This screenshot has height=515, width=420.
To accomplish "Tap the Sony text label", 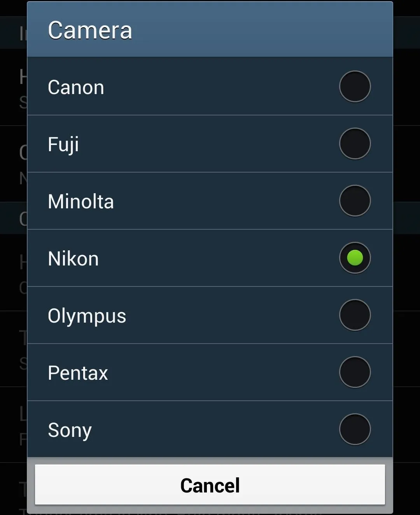I will click(x=70, y=430).
